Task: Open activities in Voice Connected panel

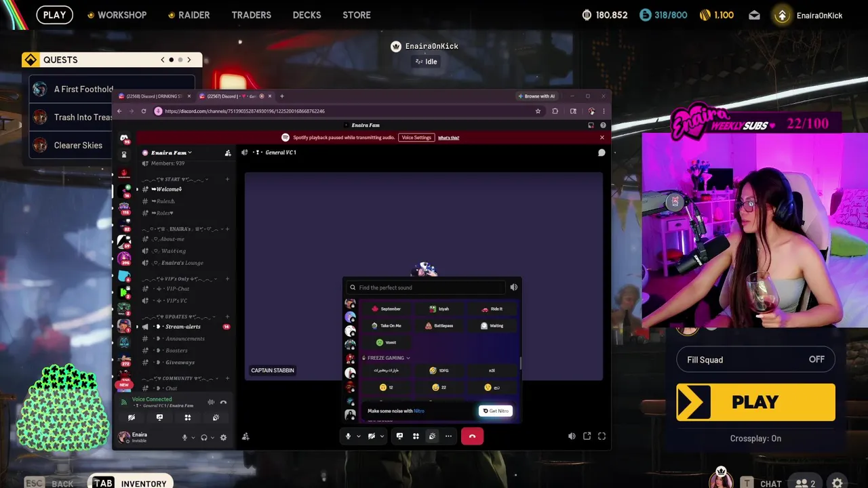Action: 188,418
